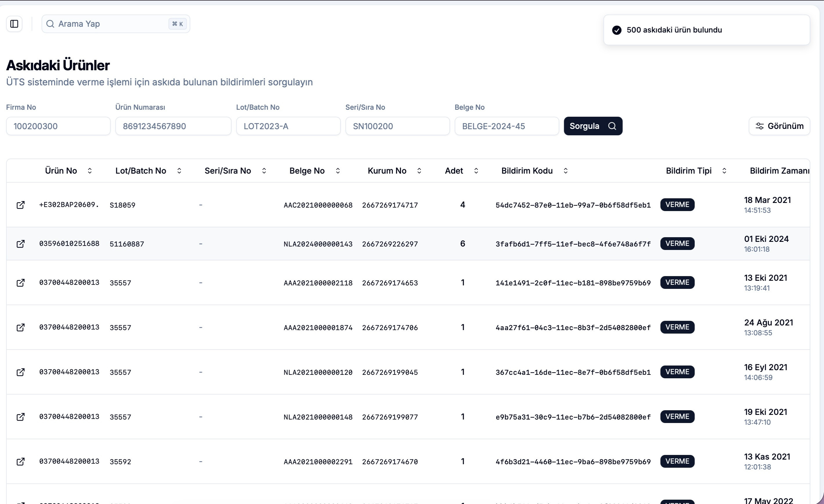The height and width of the screenshot is (504, 824).
Task: Select document number AAC2021000000068
Action: coord(318,205)
